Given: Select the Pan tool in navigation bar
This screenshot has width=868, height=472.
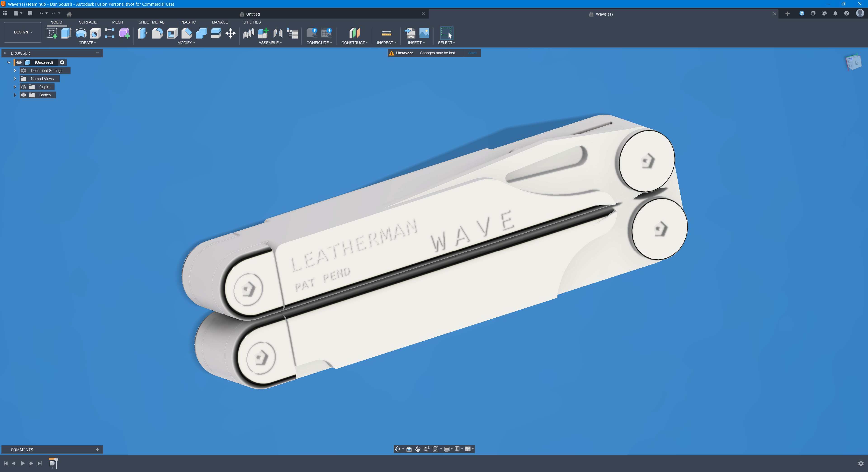Looking at the screenshot, I should (x=418, y=449).
